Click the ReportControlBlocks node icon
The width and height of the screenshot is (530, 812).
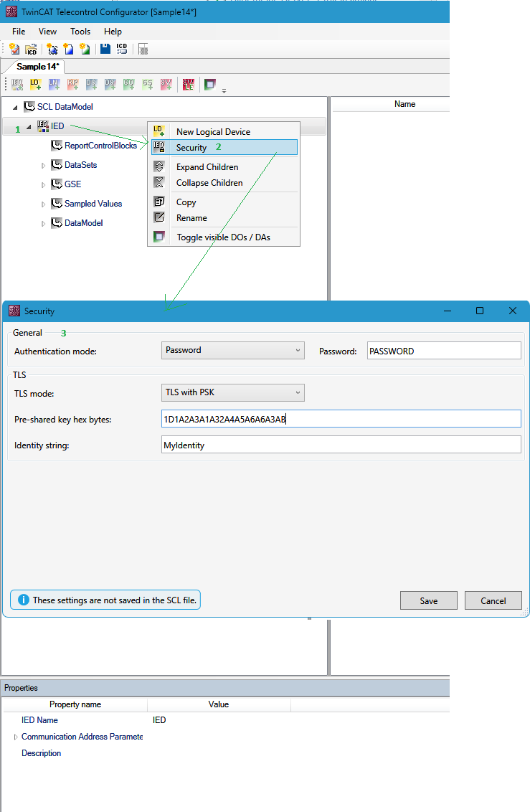pyautogui.click(x=57, y=146)
